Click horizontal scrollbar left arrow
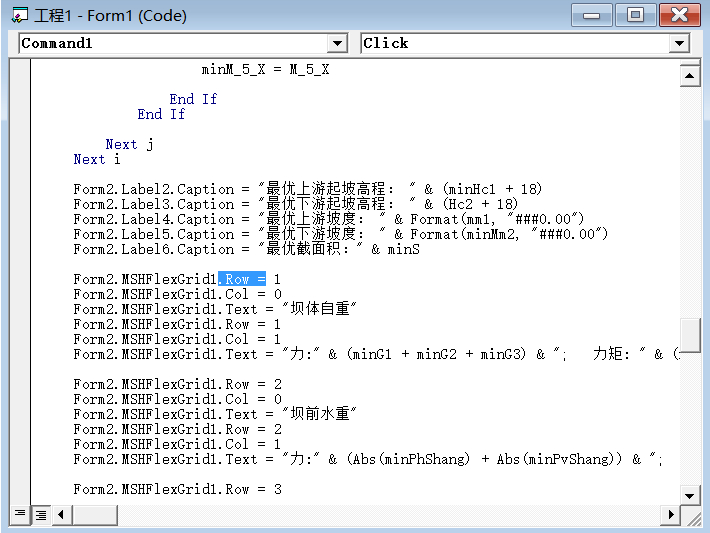Screen dimensions: 710x533 pyautogui.click(x=62, y=515)
